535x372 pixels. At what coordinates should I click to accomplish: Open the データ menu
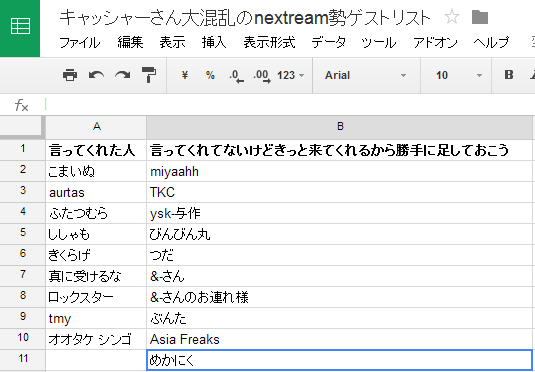329,43
